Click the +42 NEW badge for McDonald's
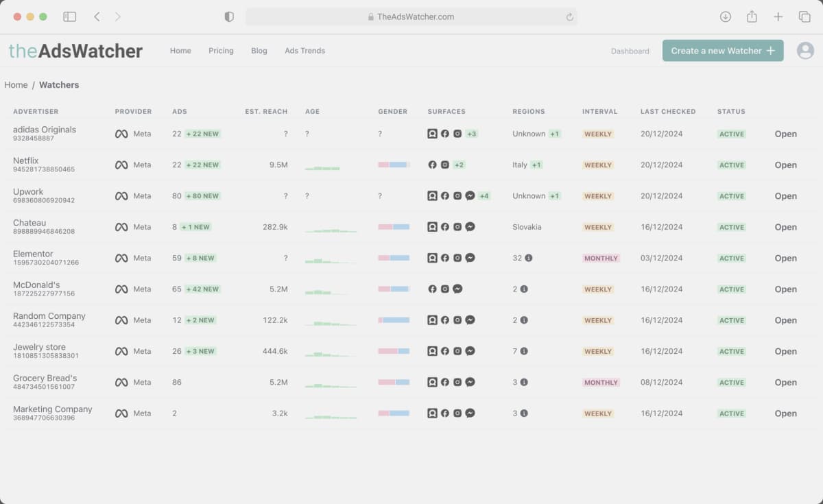 coord(203,289)
